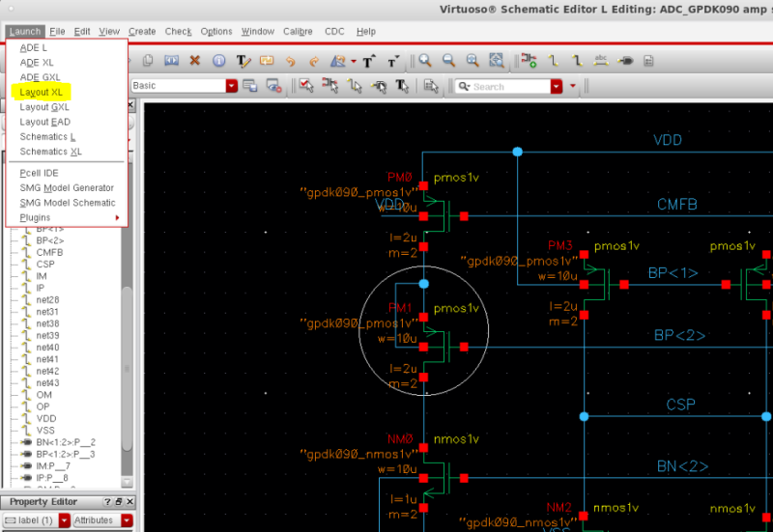Select the IP:P__8 pin in navigator
773x532 pixels.
(x=52, y=478)
